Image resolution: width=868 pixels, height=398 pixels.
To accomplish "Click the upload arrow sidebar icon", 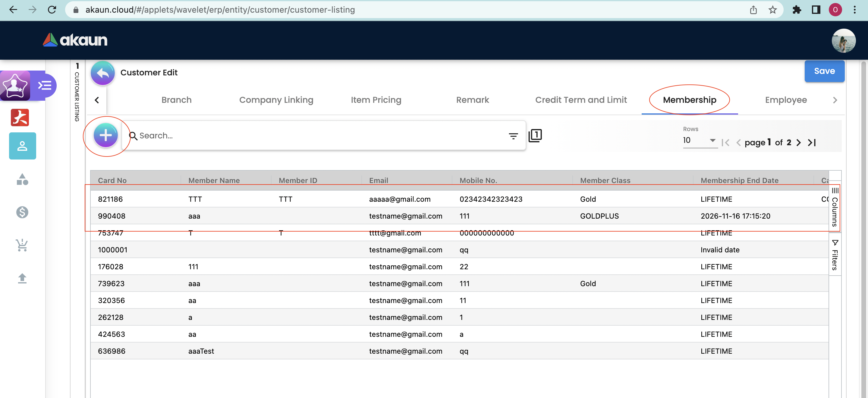I will pos(22,278).
